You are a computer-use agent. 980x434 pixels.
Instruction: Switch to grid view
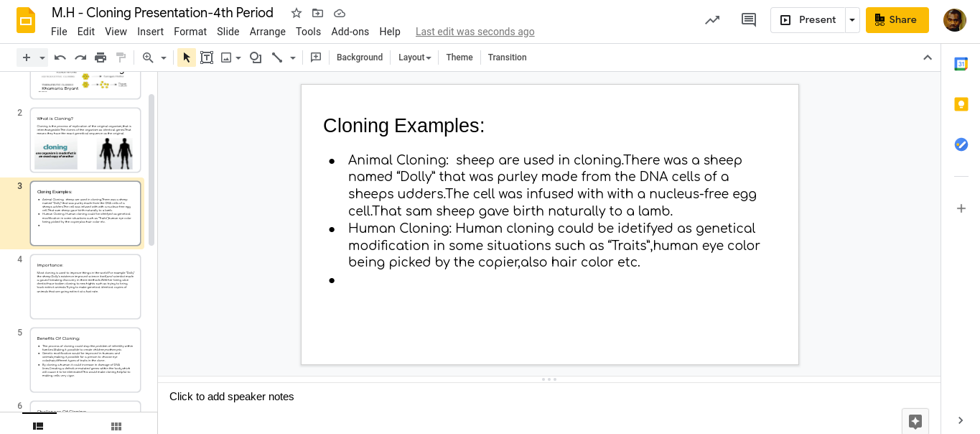pos(116,426)
